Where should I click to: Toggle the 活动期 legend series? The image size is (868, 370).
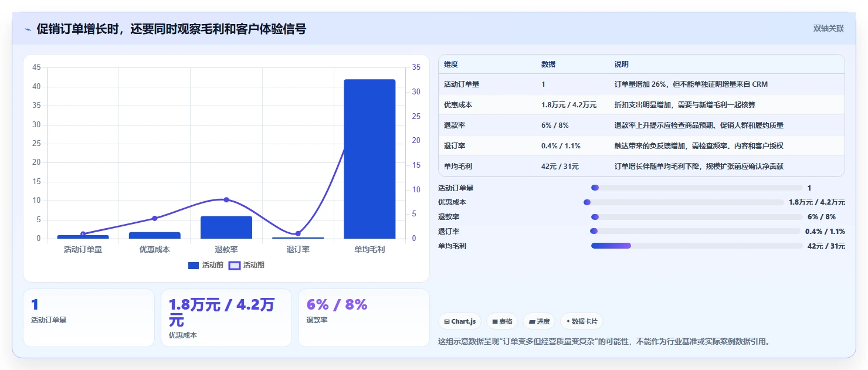point(246,265)
